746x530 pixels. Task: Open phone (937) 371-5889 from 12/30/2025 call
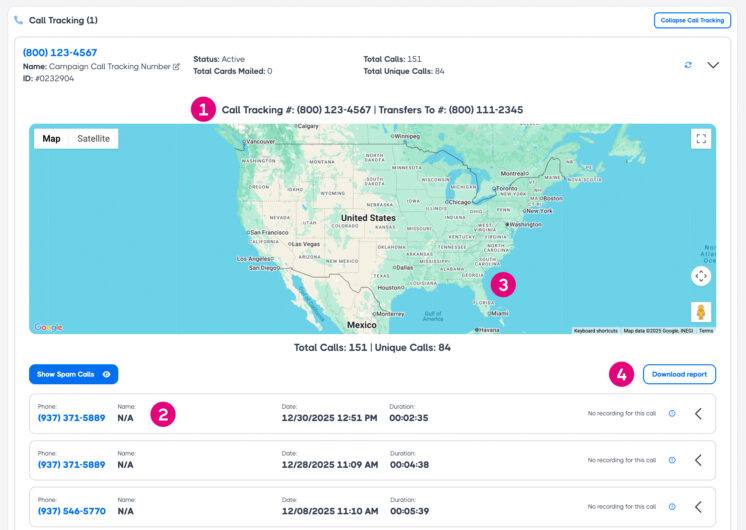(71, 418)
